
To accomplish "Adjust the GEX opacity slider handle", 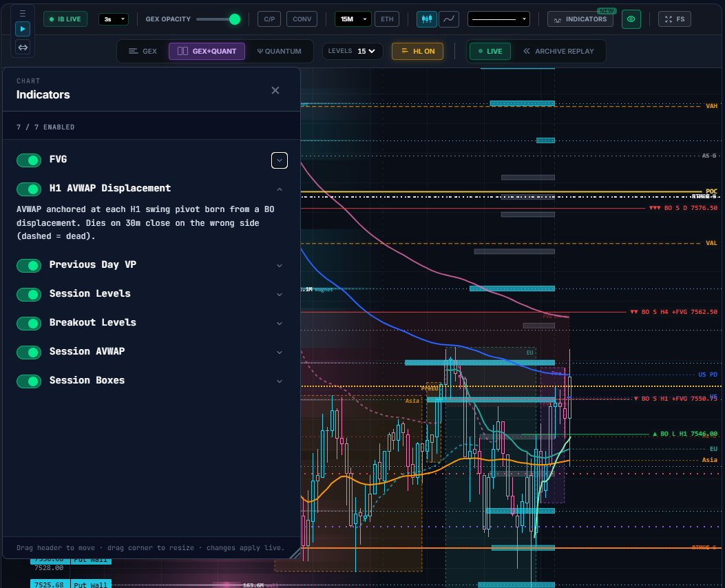I will [x=234, y=19].
